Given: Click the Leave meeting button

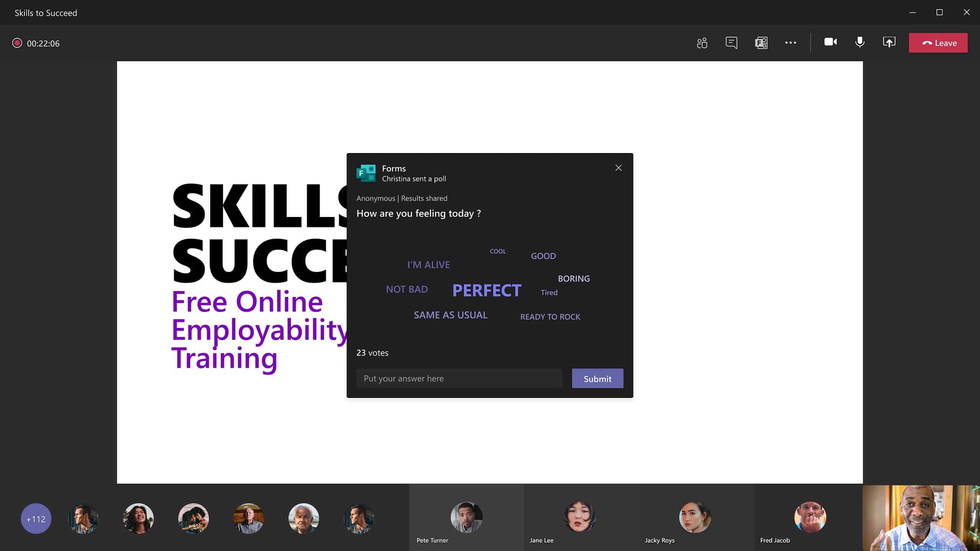Looking at the screenshot, I should click(938, 42).
